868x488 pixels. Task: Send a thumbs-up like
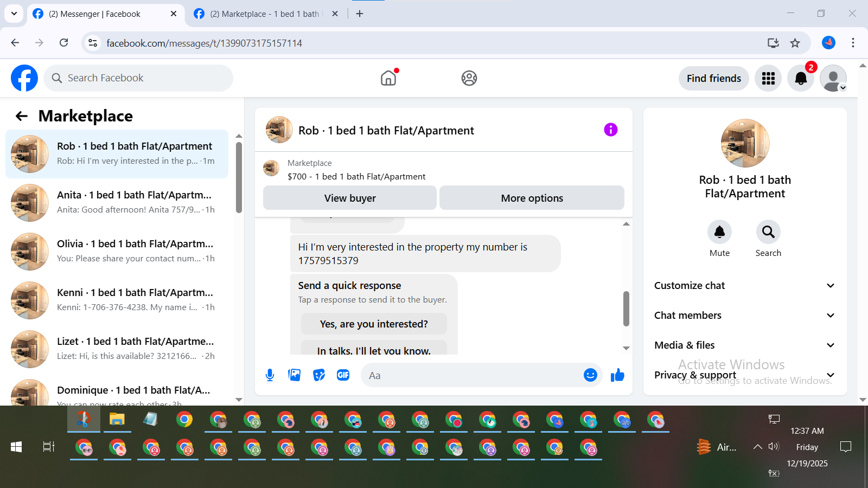tap(617, 375)
